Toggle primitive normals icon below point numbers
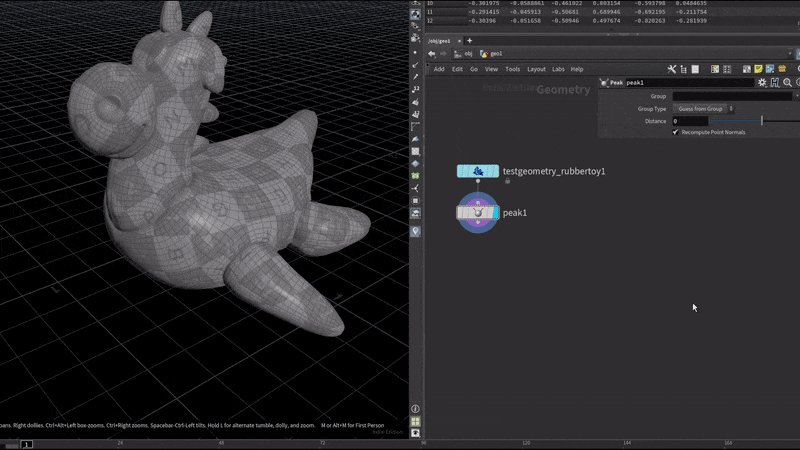Screen dimensions: 800x450 point(415,102)
